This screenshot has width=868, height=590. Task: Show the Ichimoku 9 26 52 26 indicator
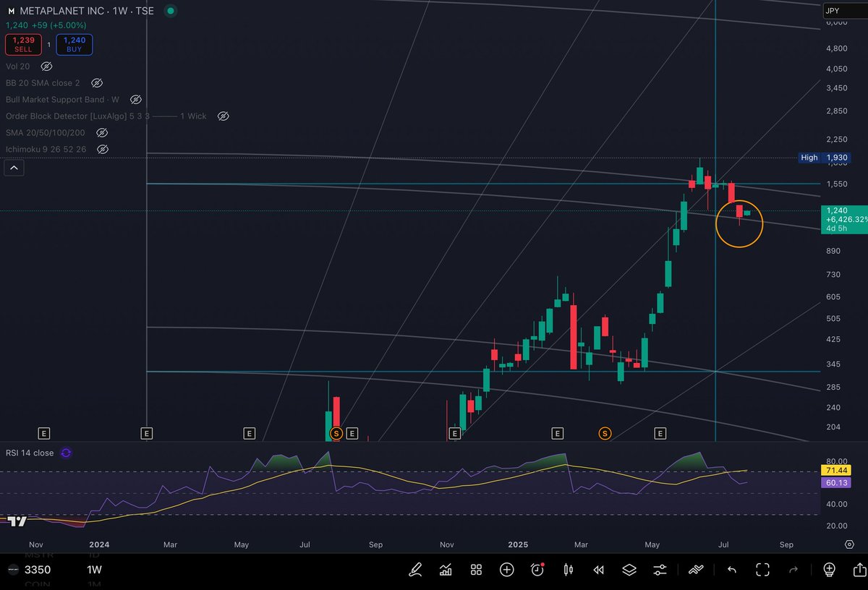(103, 149)
